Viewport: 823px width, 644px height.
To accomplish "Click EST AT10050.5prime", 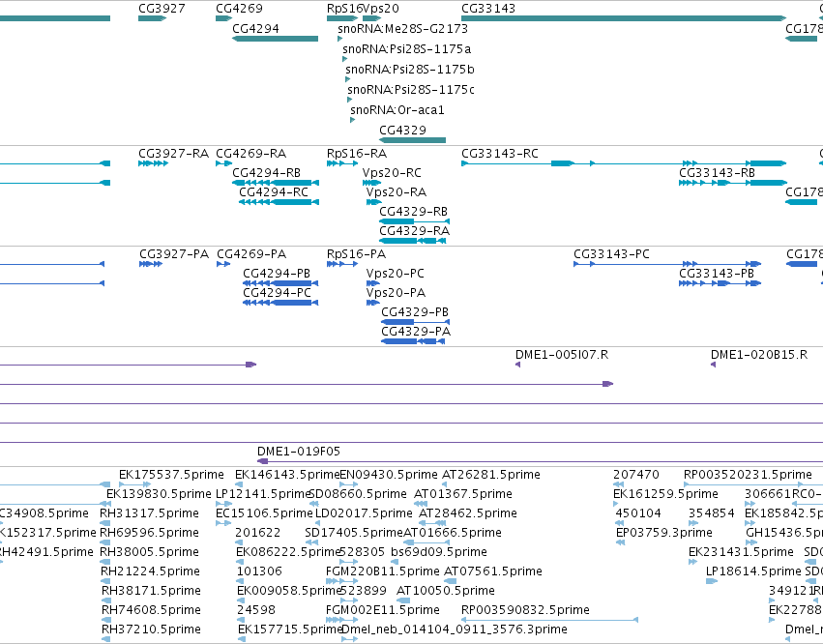I will 446,591.
